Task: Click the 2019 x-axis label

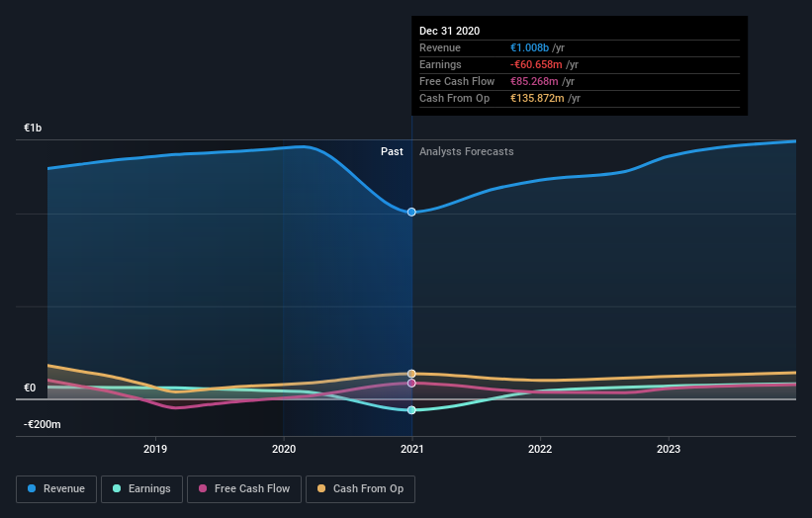Action: click(x=155, y=449)
